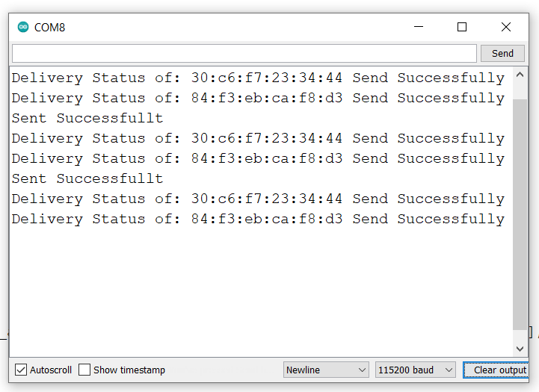539x392 pixels.
Task: Enable the Show timestamp checkbox
Action: 84,370
